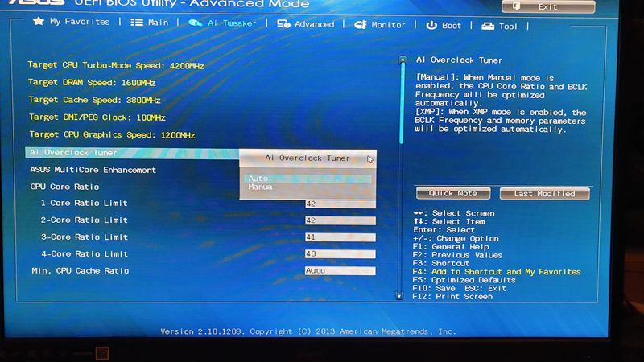Click the popup title Ai Overclock Tuner

point(308,158)
